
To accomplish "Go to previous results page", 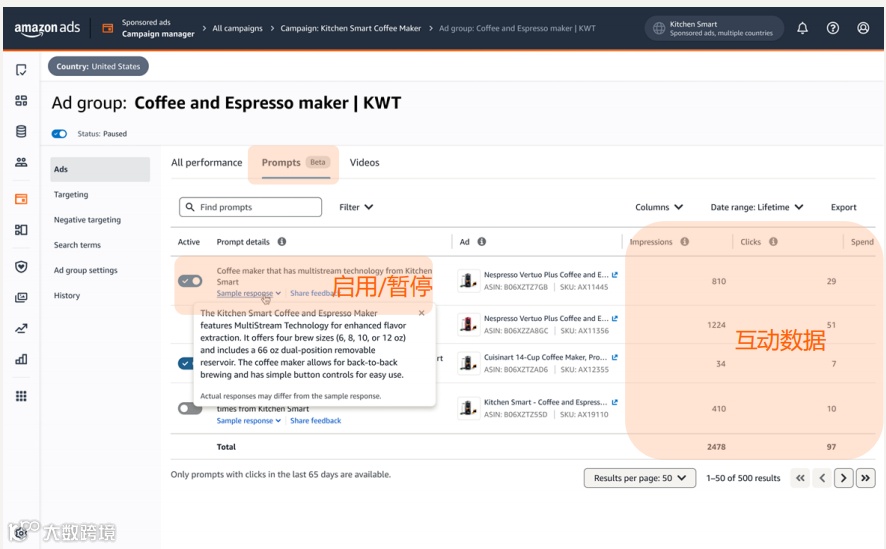I will (x=822, y=478).
